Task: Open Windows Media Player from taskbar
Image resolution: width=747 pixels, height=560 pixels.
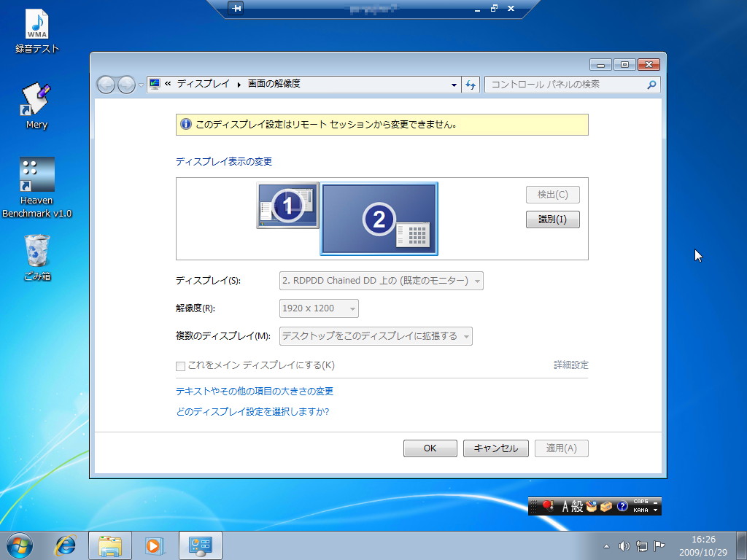Action: [x=155, y=545]
